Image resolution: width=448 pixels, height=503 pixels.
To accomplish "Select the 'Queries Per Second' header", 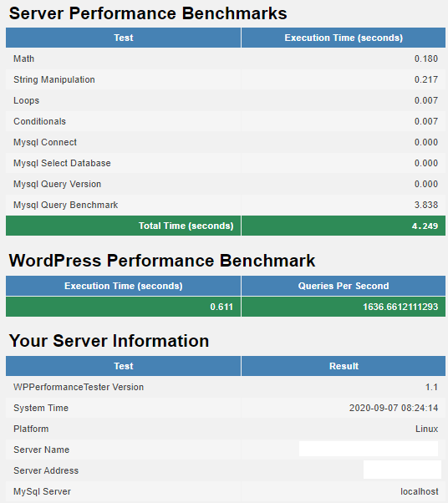I will pos(344,286).
